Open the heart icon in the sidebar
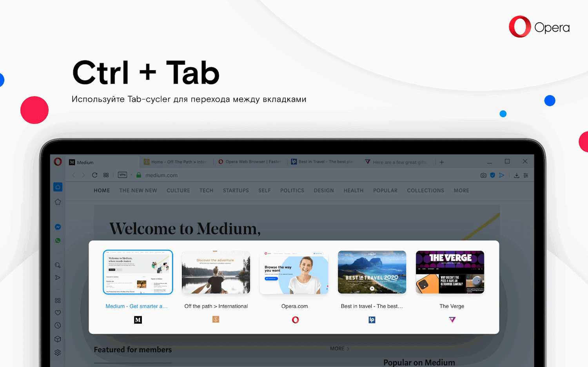 [58, 313]
